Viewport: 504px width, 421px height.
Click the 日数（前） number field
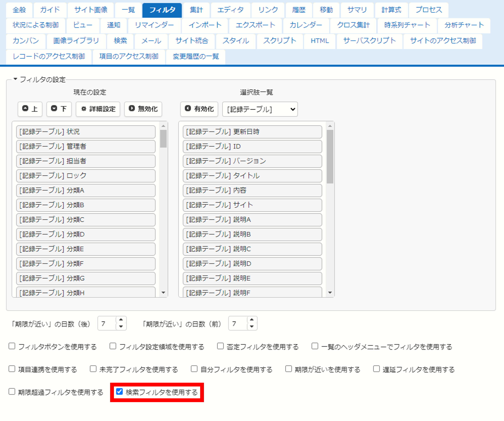pos(238,324)
